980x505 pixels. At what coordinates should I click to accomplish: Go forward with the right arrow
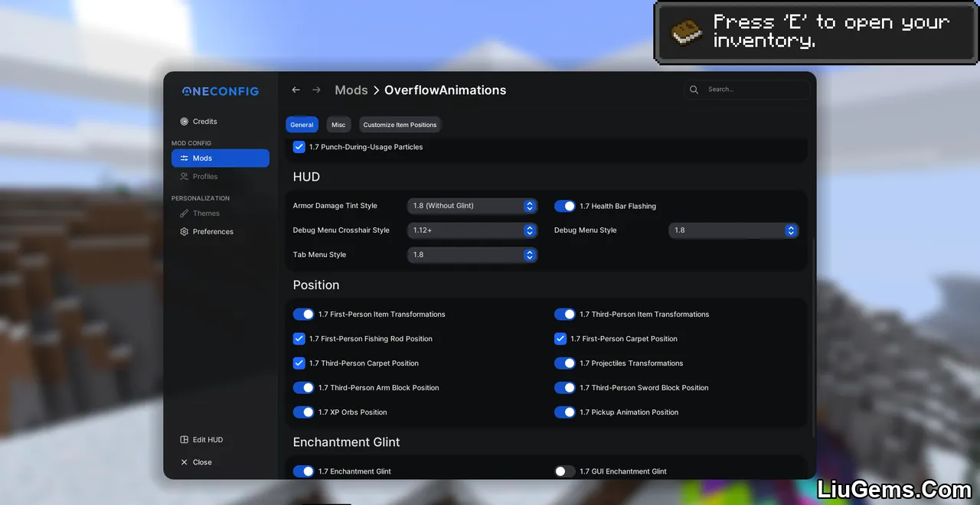point(316,90)
